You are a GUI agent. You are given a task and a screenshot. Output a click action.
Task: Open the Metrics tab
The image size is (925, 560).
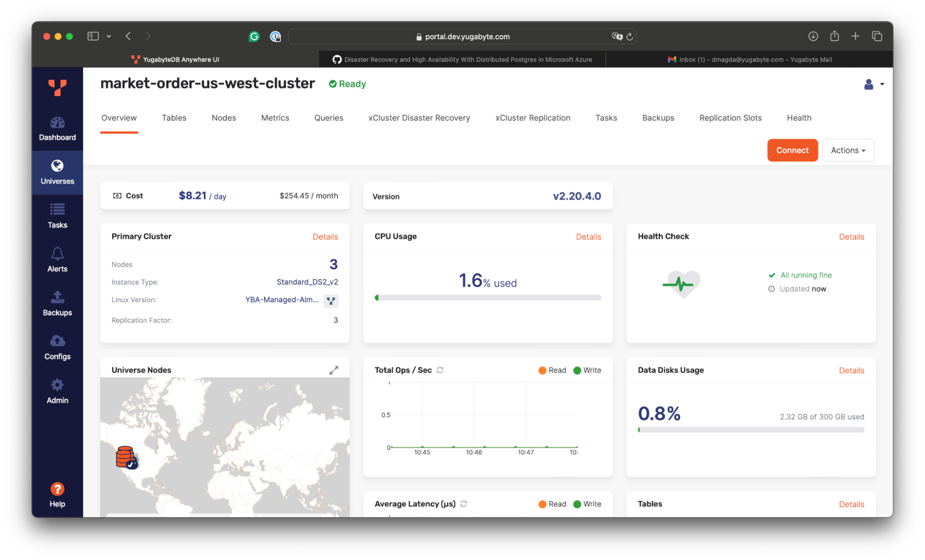(x=275, y=118)
